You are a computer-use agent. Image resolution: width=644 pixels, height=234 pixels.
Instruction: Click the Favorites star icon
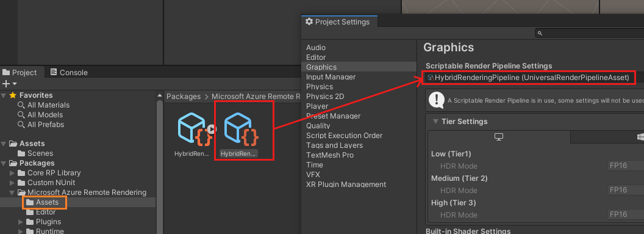13,95
